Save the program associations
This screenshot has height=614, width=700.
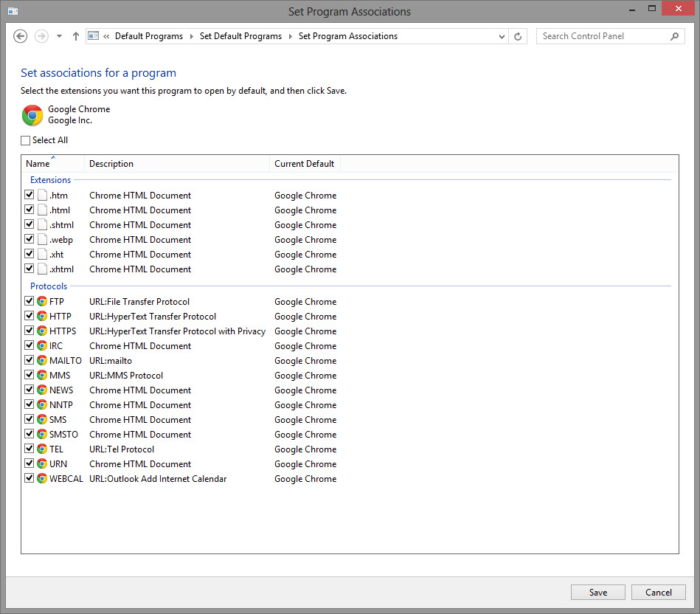click(597, 592)
